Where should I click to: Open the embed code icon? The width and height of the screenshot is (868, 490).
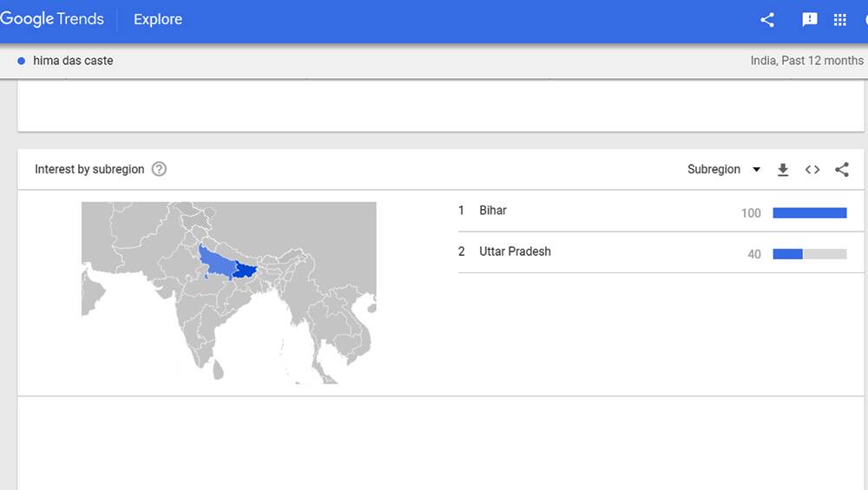pyautogui.click(x=812, y=169)
